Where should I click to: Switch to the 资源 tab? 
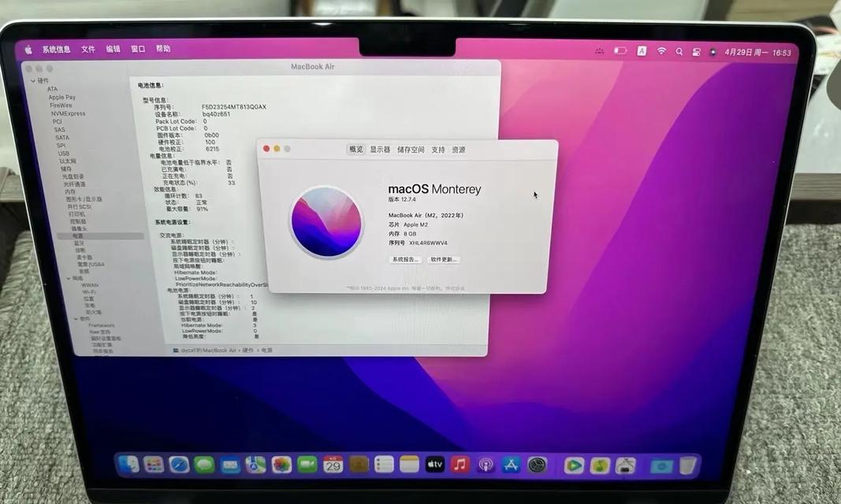tap(459, 150)
